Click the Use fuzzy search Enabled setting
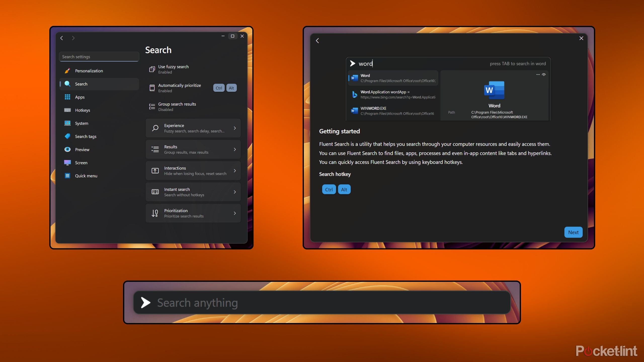 tap(193, 69)
